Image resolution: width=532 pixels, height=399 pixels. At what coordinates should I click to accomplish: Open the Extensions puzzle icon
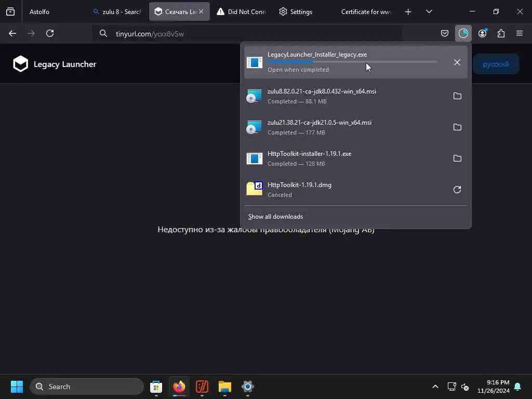(501, 33)
